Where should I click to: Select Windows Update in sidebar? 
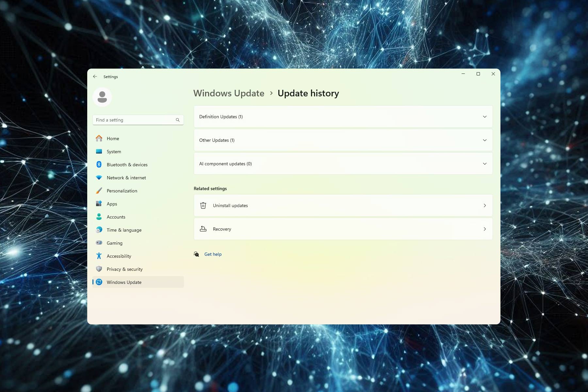tap(138, 282)
